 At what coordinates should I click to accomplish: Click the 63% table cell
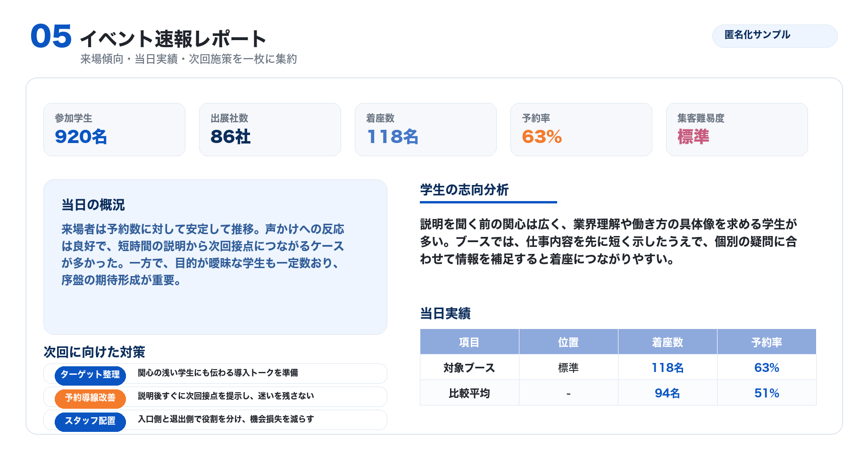pos(767,367)
